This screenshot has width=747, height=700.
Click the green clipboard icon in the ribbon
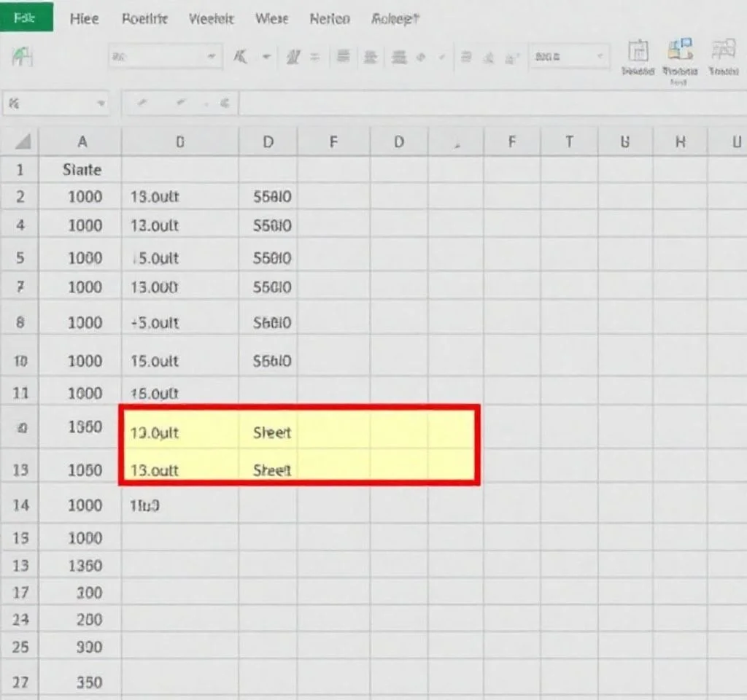pos(22,57)
